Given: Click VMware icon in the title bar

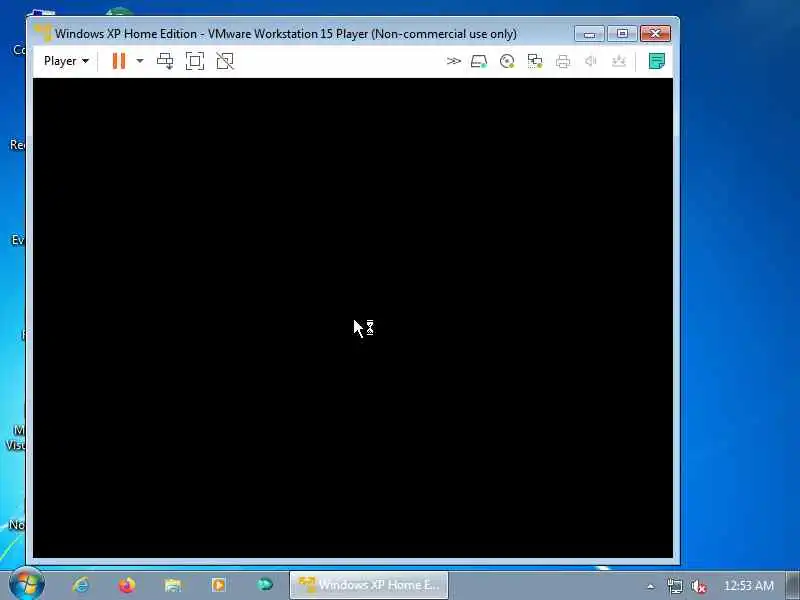Looking at the screenshot, I should [x=43, y=34].
